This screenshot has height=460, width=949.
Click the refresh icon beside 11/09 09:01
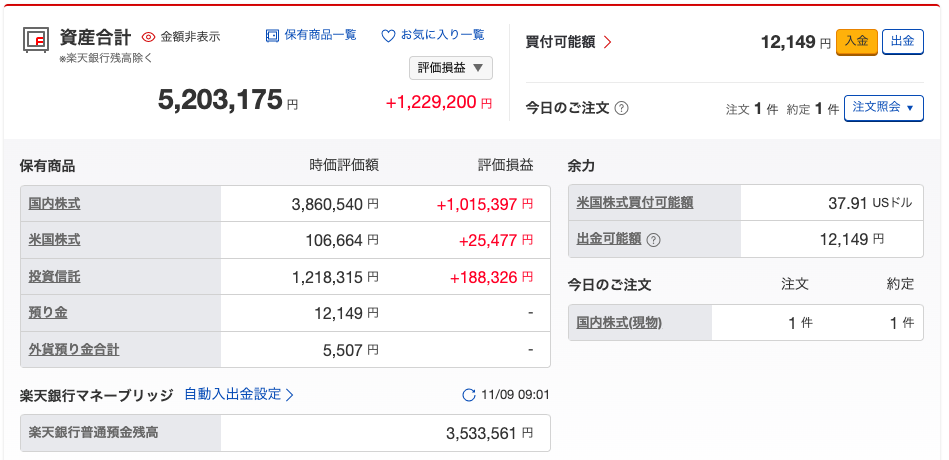[x=468, y=395]
